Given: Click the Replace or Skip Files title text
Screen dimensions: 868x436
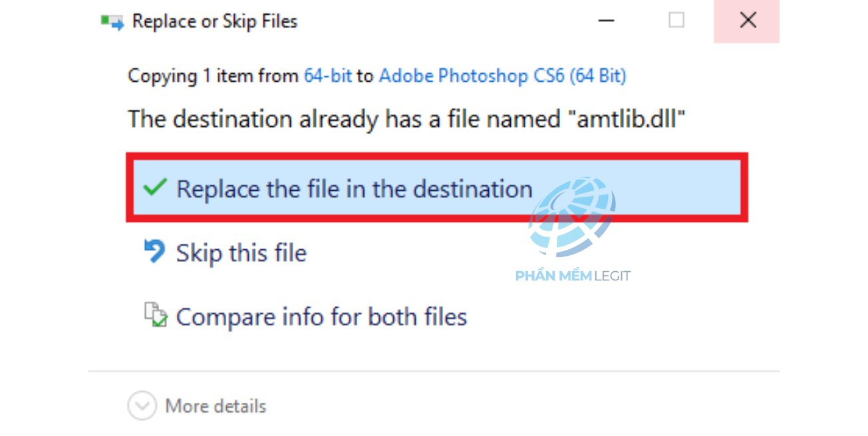Looking at the screenshot, I should point(214,21).
